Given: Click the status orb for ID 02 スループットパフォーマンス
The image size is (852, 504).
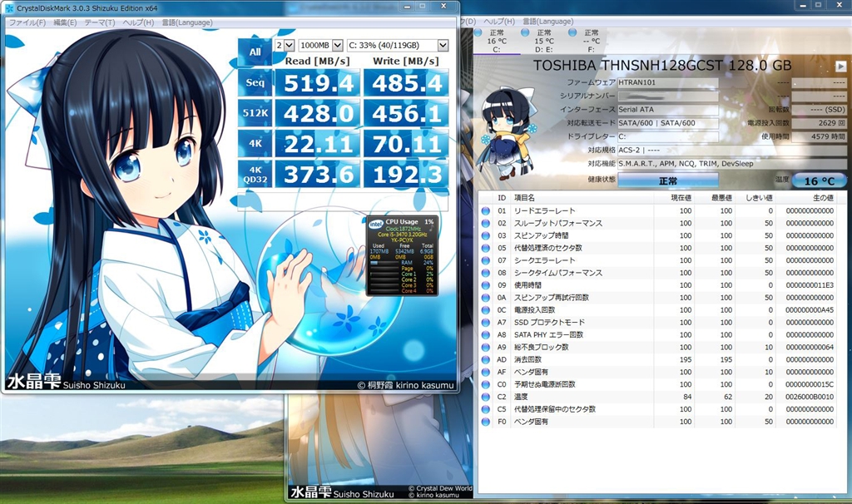Looking at the screenshot, I should click(x=486, y=223).
